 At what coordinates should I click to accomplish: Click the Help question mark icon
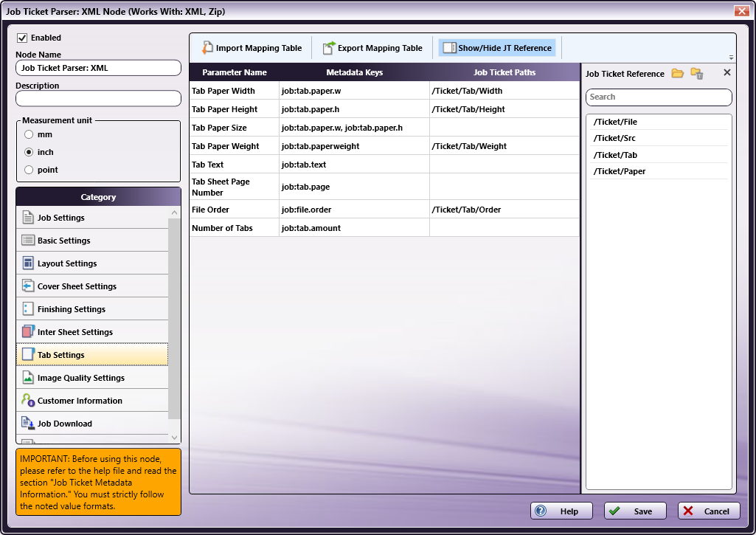click(x=541, y=511)
